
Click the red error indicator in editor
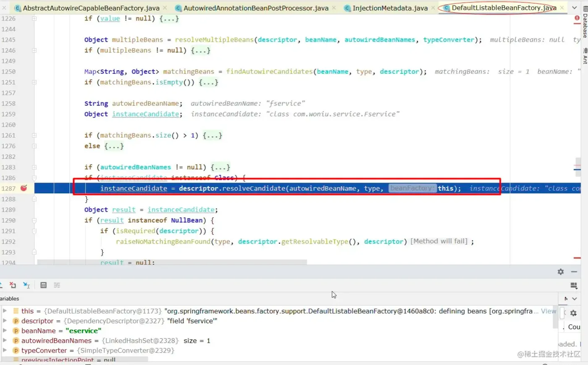click(577, 18)
